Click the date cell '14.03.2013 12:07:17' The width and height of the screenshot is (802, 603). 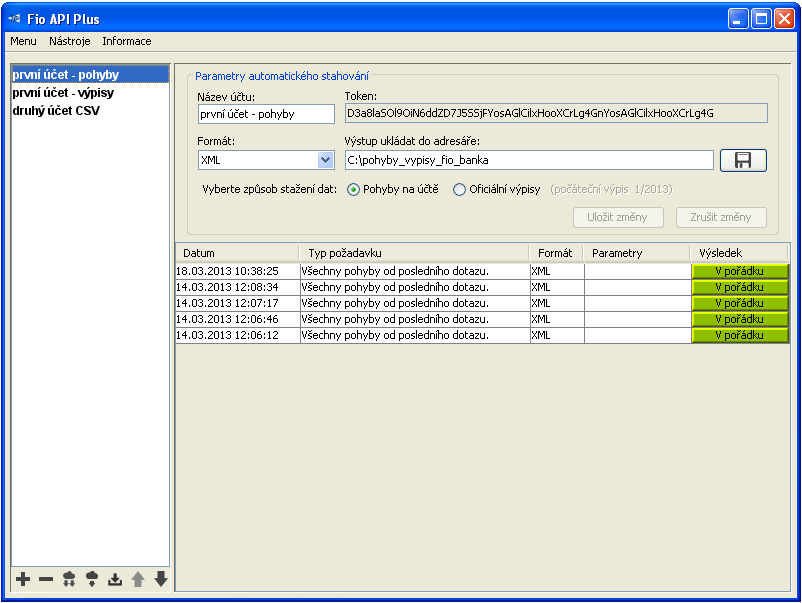coord(238,303)
